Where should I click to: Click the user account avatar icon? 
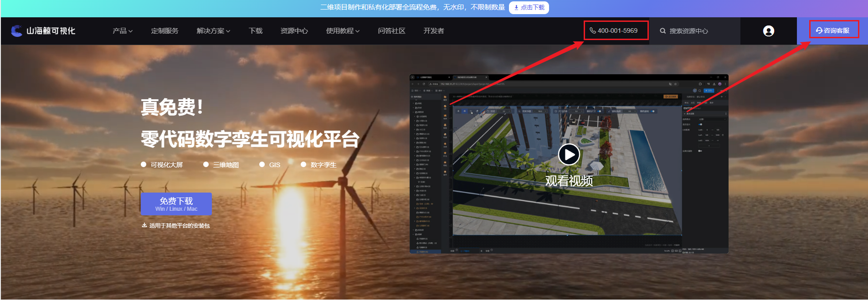[x=768, y=31]
